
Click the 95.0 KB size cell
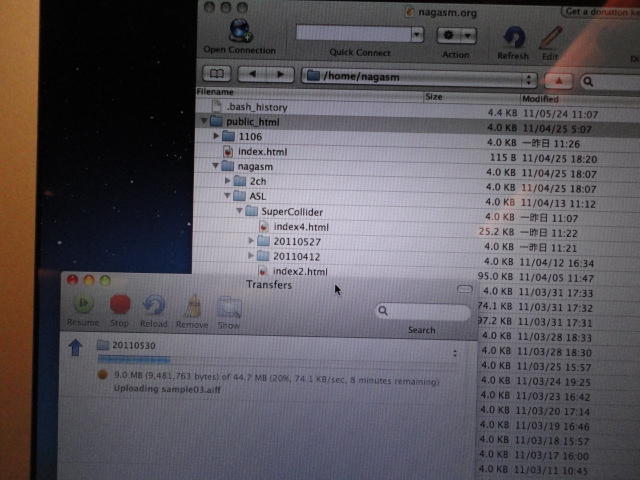click(495, 276)
